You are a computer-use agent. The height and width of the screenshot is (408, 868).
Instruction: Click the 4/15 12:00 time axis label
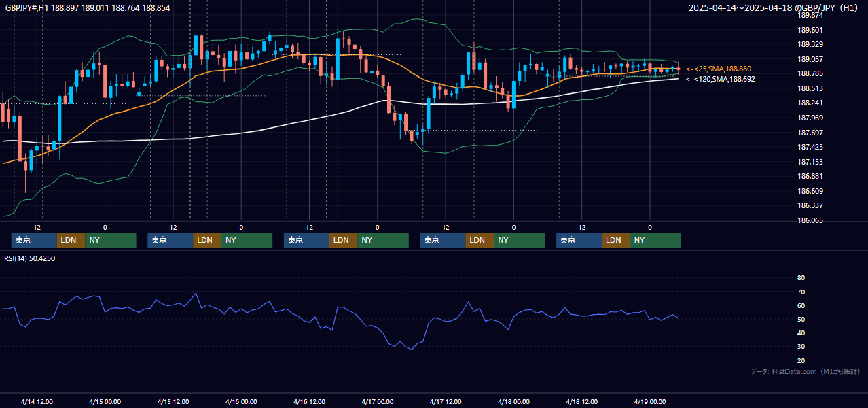pyautogui.click(x=173, y=401)
